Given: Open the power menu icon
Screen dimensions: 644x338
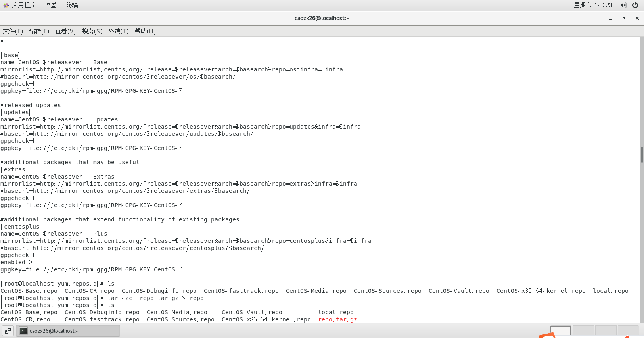Looking at the screenshot, I should pos(635,5).
